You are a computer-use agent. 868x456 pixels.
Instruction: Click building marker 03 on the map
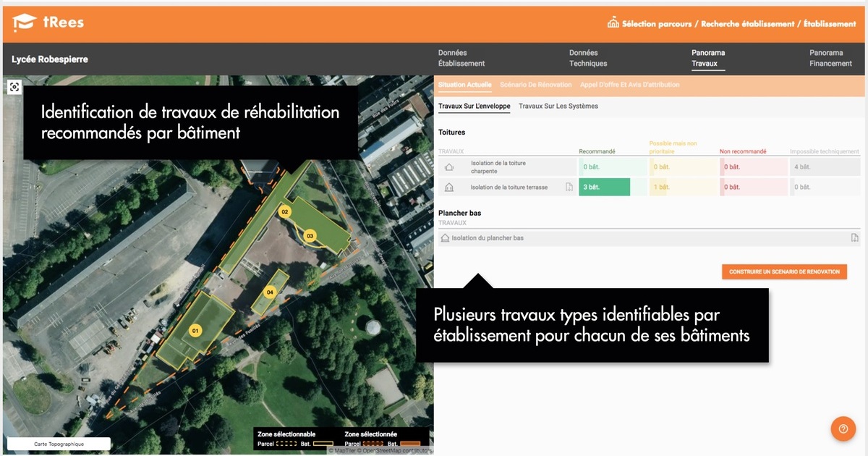point(310,236)
